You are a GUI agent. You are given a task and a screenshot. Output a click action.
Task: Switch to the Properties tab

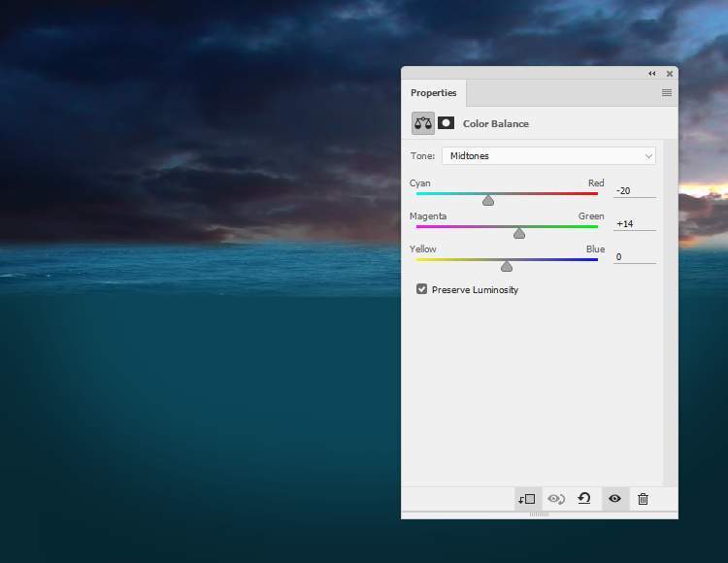[x=434, y=93]
